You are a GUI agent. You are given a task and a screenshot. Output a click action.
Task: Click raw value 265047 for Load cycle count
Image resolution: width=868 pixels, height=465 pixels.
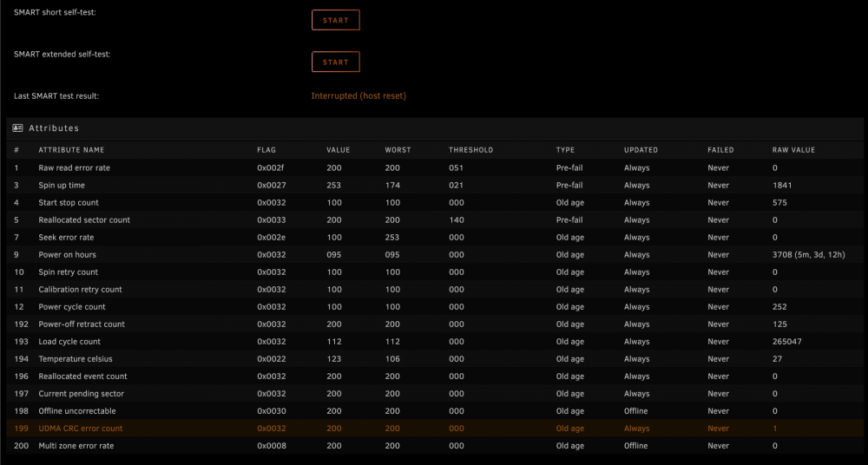786,342
